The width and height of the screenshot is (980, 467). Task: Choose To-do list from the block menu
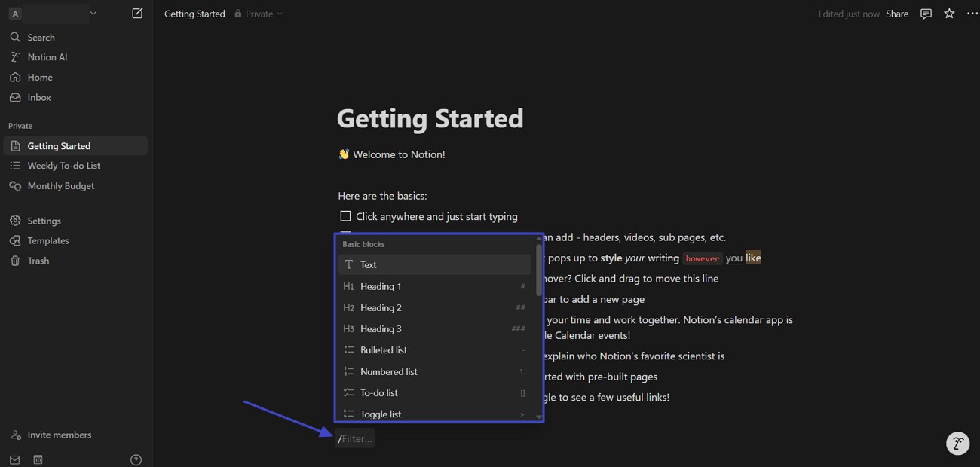click(x=434, y=392)
